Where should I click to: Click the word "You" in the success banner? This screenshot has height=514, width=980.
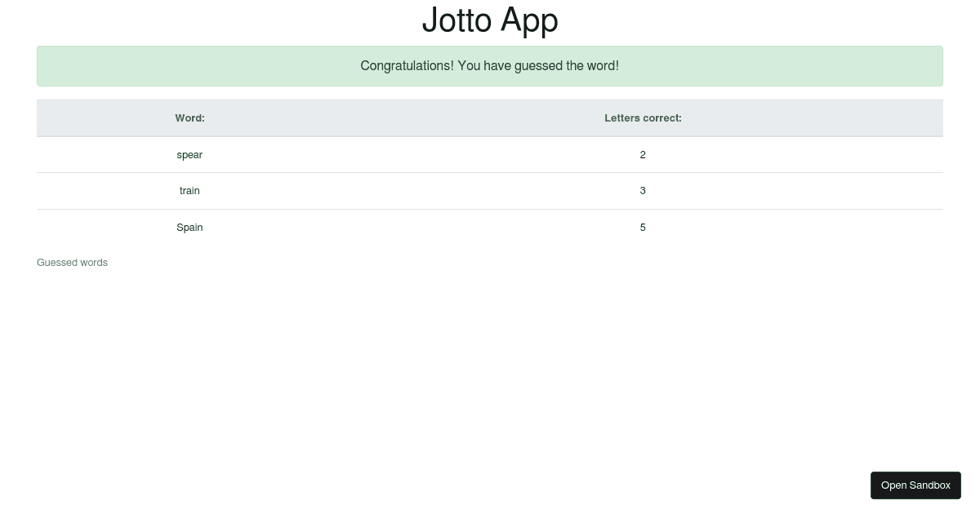click(x=469, y=66)
